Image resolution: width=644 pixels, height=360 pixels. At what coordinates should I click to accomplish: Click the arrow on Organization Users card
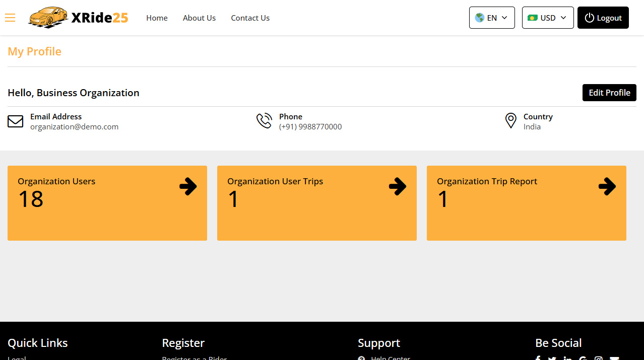pos(188,186)
